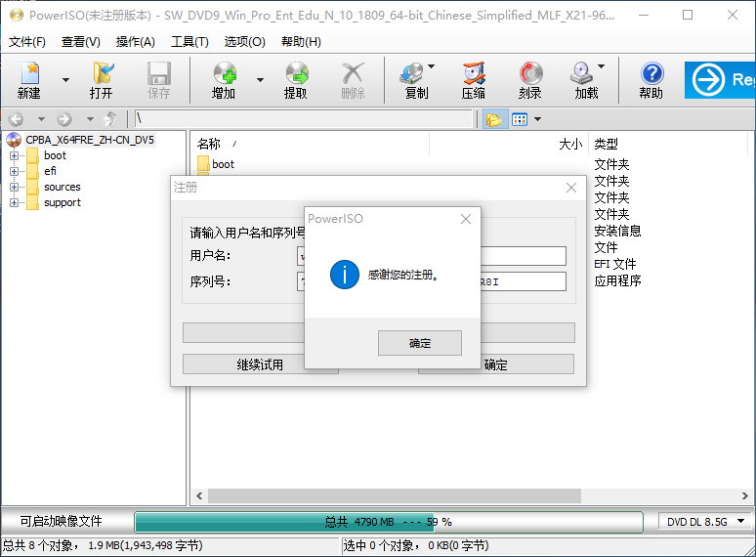
Task: Click the Open (打开) toolbar icon
Action: click(x=102, y=80)
